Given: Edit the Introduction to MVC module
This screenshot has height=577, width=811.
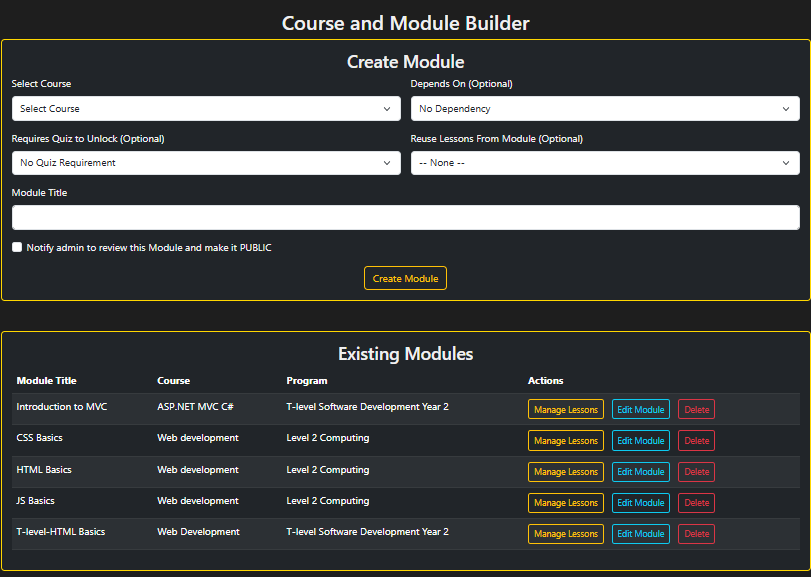Looking at the screenshot, I should 640,409.
